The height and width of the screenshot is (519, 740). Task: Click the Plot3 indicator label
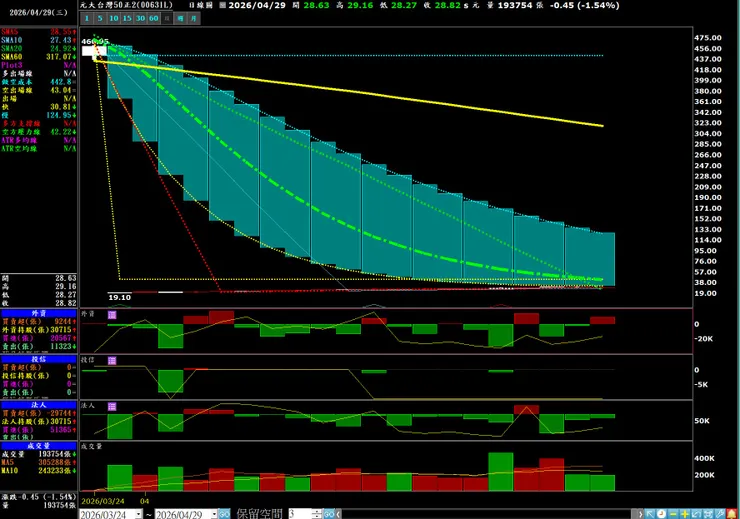tap(11, 65)
